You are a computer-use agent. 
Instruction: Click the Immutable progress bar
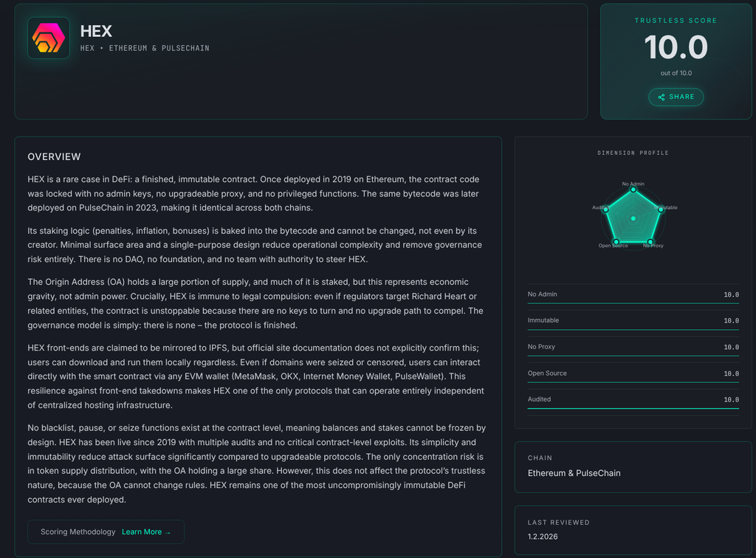point(633,330)
